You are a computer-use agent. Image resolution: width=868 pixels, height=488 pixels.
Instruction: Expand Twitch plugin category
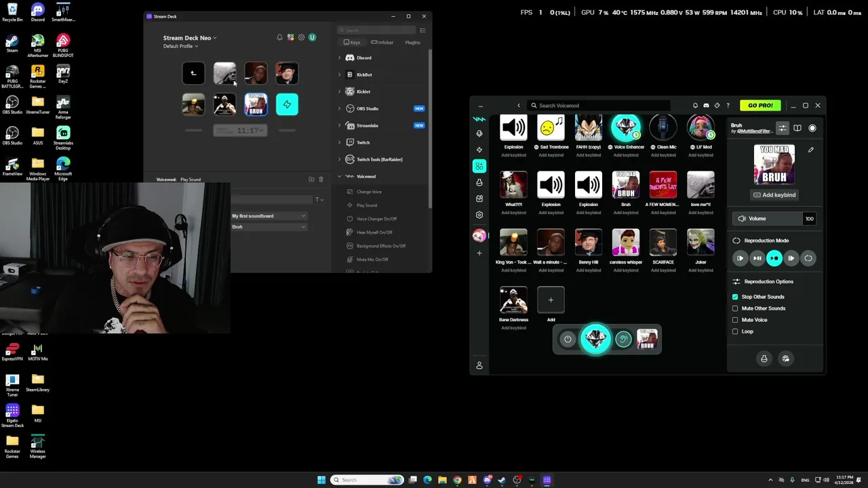339,142
